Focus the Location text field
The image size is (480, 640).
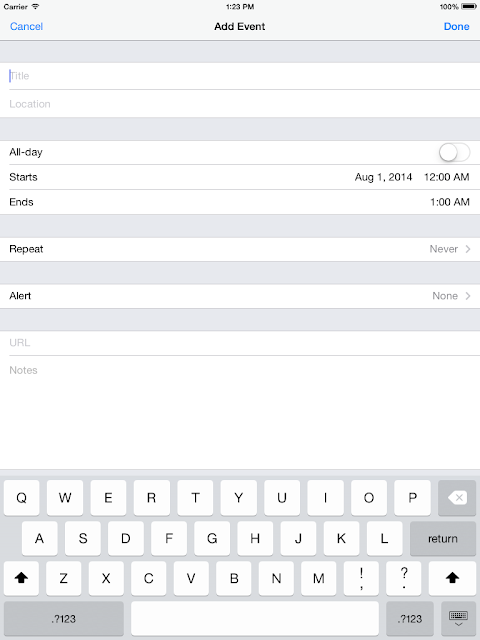coord(240,104)
